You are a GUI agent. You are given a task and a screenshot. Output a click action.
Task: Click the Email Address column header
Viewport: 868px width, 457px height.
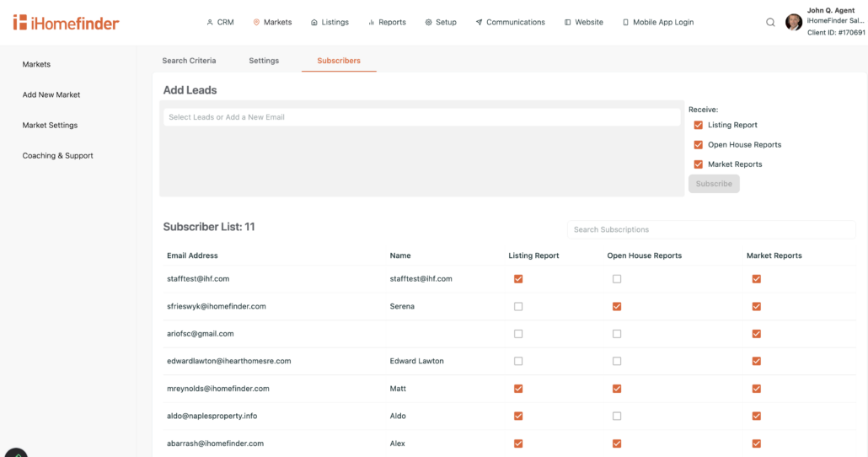click(x=192, y=255)
